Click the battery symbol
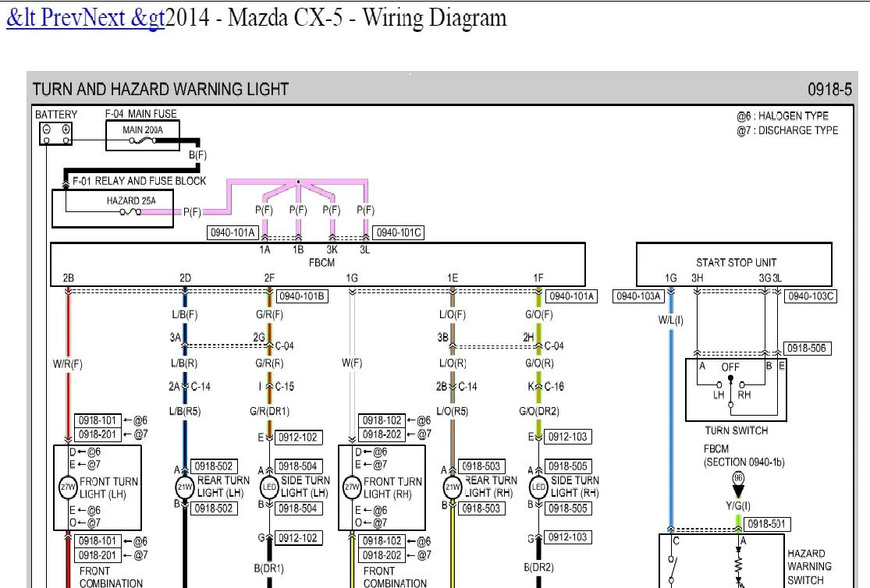The image size is (870, 588). [x=56, y=133]
